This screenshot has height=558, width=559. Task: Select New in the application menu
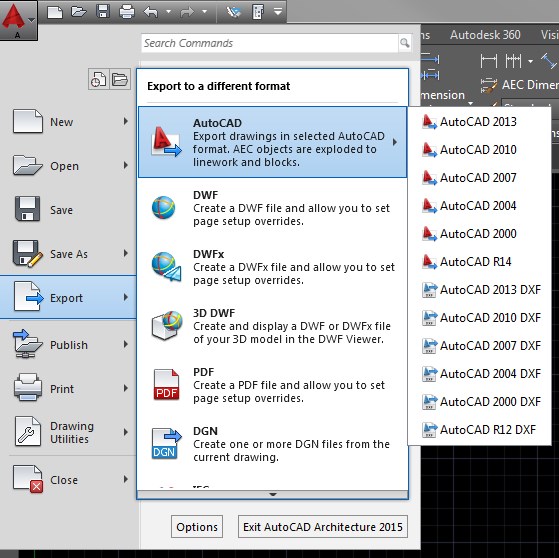pos(68,122)
